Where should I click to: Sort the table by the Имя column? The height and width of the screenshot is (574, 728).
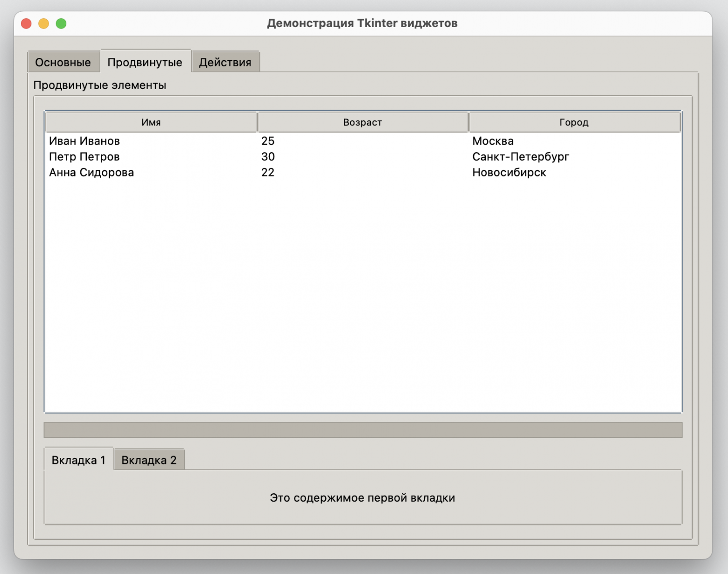tap(151, 122)
